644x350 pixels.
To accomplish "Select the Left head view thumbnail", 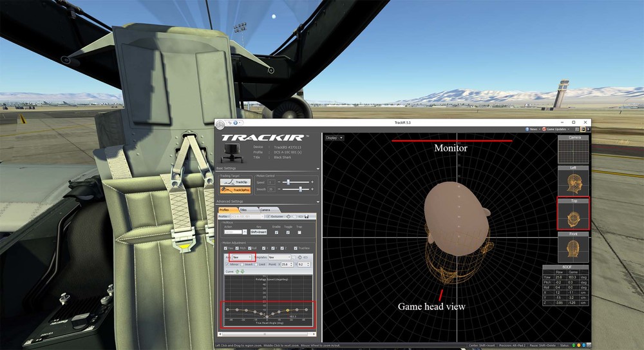I will (x=573, y=182).
